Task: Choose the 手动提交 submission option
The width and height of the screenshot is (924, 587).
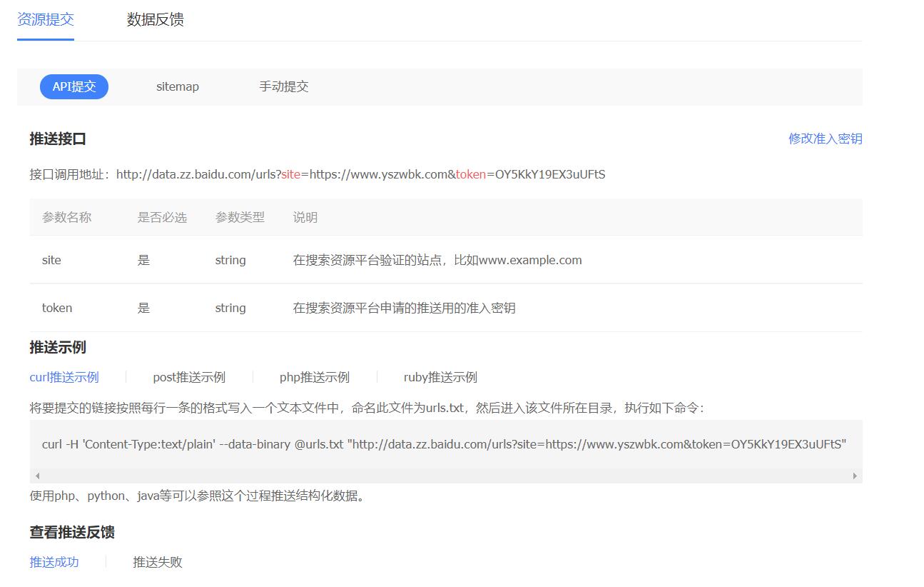Action: [283, 86]
